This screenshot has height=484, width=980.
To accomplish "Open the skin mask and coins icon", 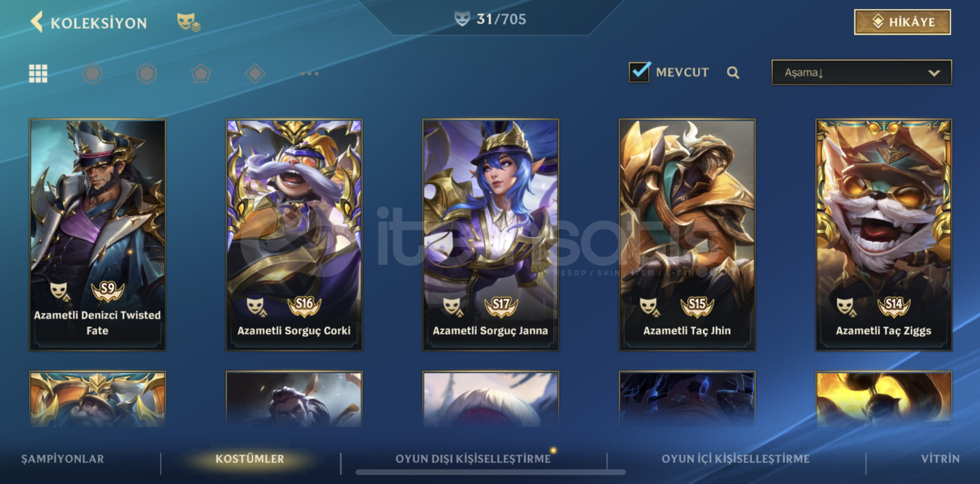I will 188,22.
